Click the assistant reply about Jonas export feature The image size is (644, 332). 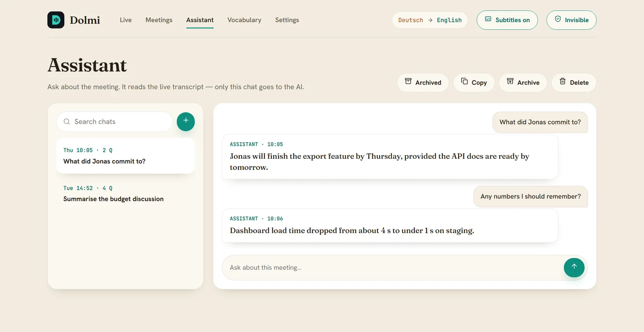coord(390,156)
